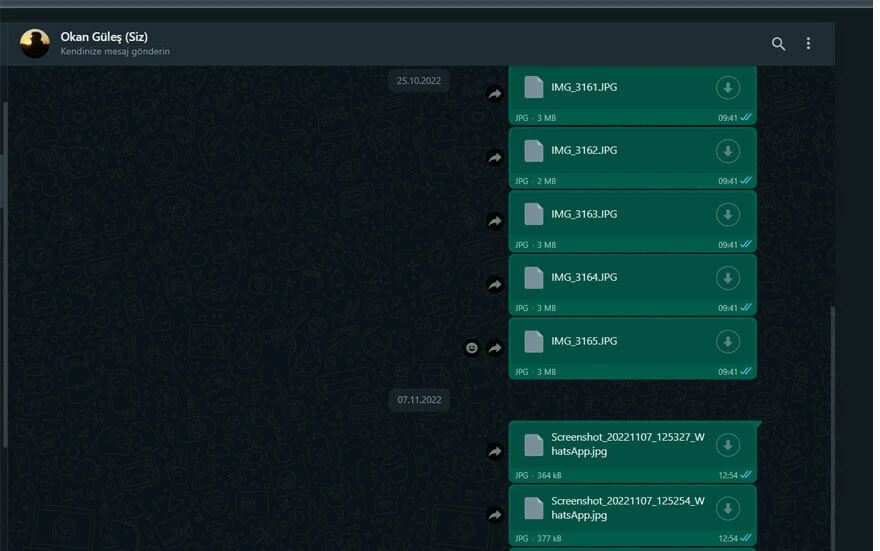
Task: Open the Okan Güleş (Siz) contact name
Action: 104,37
